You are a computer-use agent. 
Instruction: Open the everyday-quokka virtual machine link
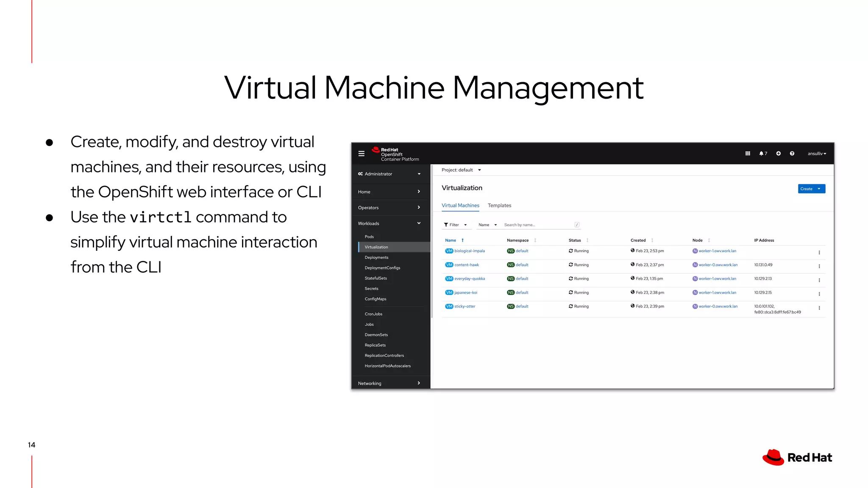[x=470, y=279]
